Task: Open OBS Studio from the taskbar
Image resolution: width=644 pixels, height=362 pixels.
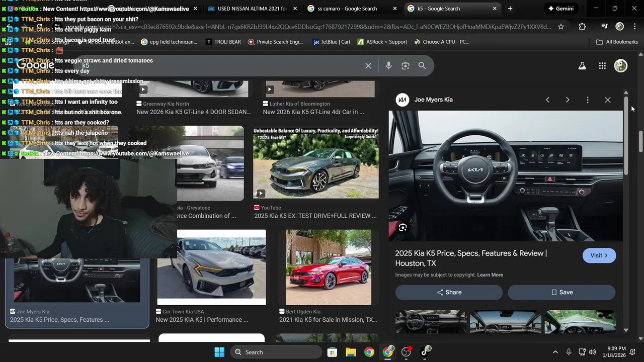Action: (406, 352)
